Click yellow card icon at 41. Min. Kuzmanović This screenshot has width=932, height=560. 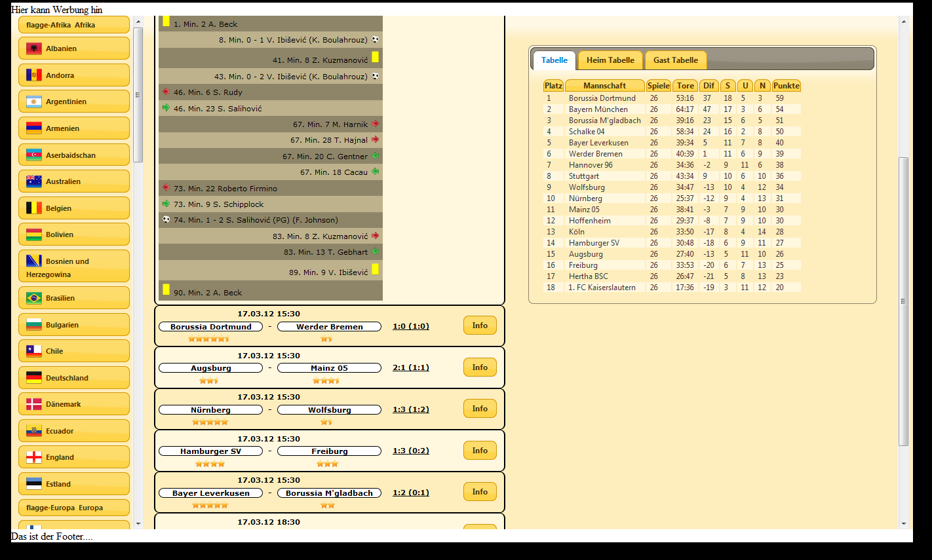coord(375,57)
